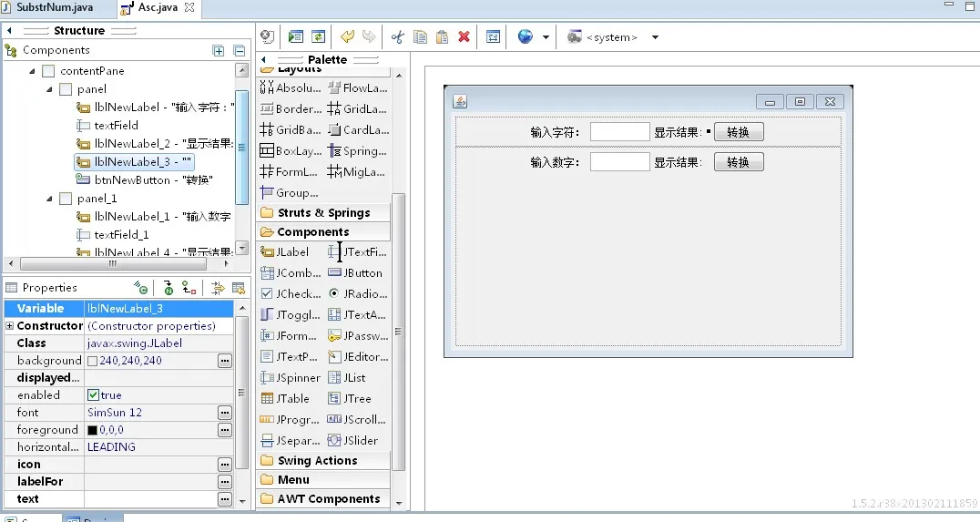Open background color 240,240,240 editor button
This screenshot has height=522, width=980.
click(224, 361)
